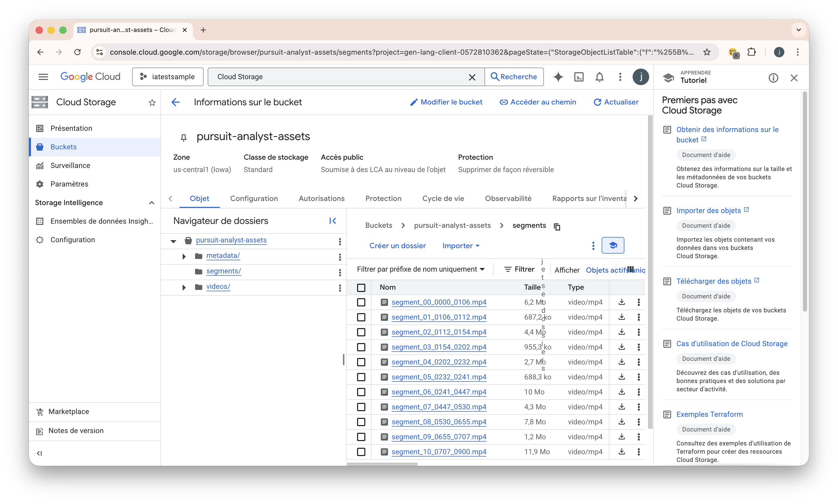This screenshot has width=838, height=504.
Task: Check segment_09_0655_0707.mp4
Action: (361, 436)
